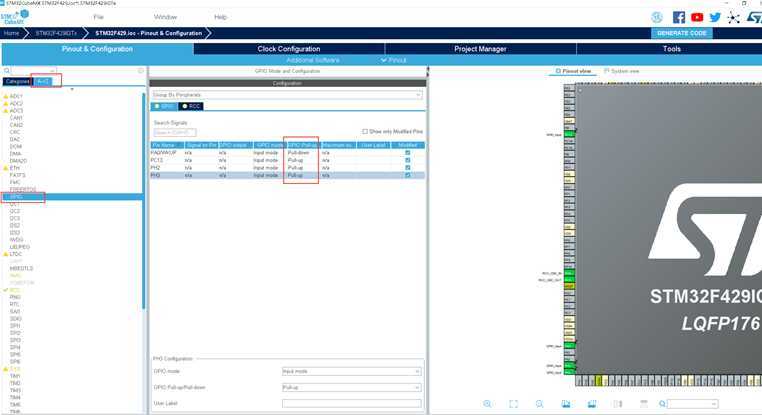Click the ST community network star icon
Screen dimensions: 762x415
733,18
